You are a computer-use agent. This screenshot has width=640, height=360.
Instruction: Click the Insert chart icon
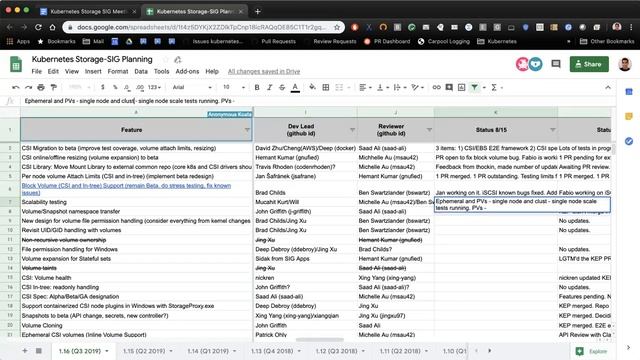(x=462, y=87)
